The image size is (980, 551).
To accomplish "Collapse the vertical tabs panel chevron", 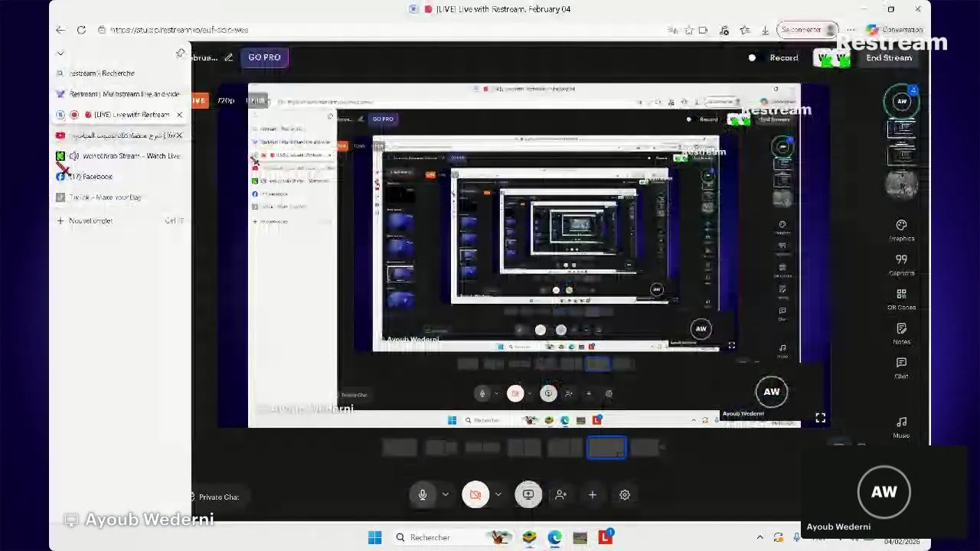I will (60, 54).
